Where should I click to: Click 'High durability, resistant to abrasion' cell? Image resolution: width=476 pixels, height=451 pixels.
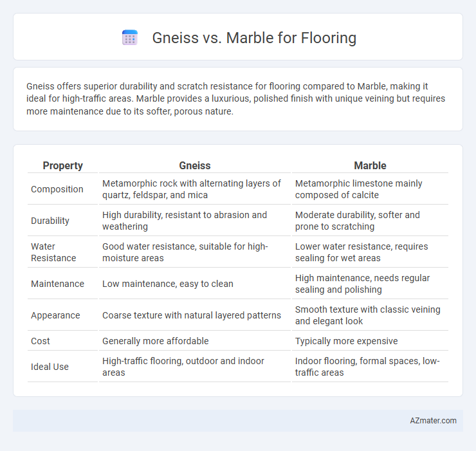[185, 221]
